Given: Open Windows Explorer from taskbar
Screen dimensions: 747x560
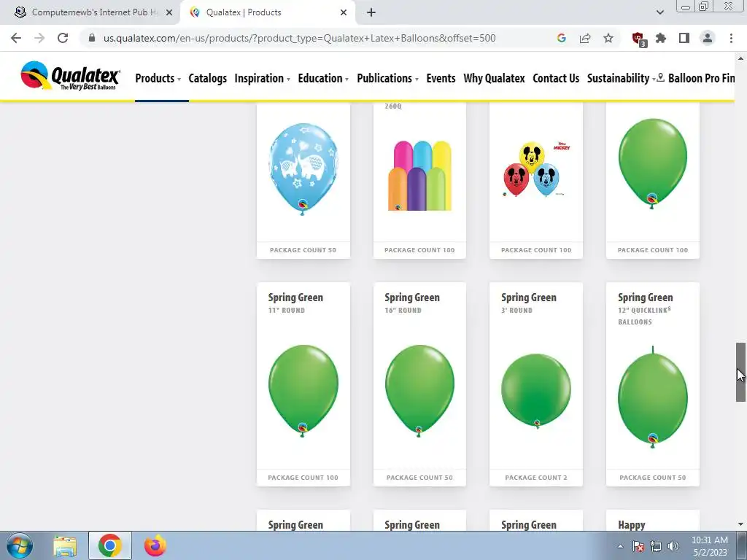Looking at the screenshot, I should (65, 545).
